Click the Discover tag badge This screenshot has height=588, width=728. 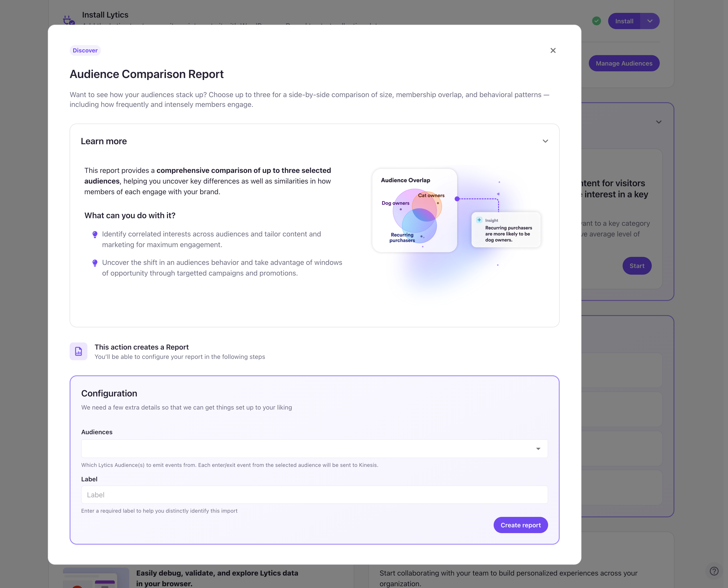[x=85, y=50]
